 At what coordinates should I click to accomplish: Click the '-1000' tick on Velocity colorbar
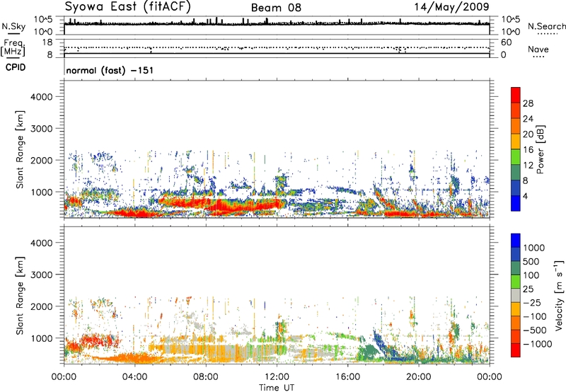(537, 344)
